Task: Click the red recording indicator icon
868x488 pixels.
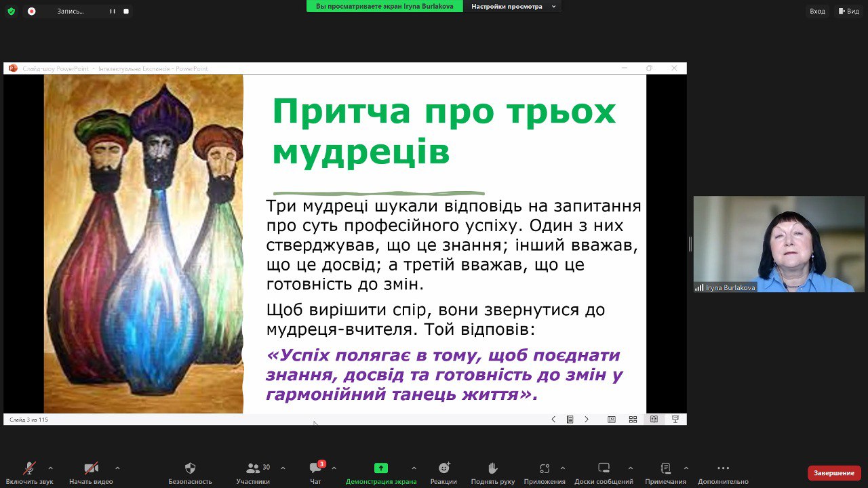Action: [31, 12]
